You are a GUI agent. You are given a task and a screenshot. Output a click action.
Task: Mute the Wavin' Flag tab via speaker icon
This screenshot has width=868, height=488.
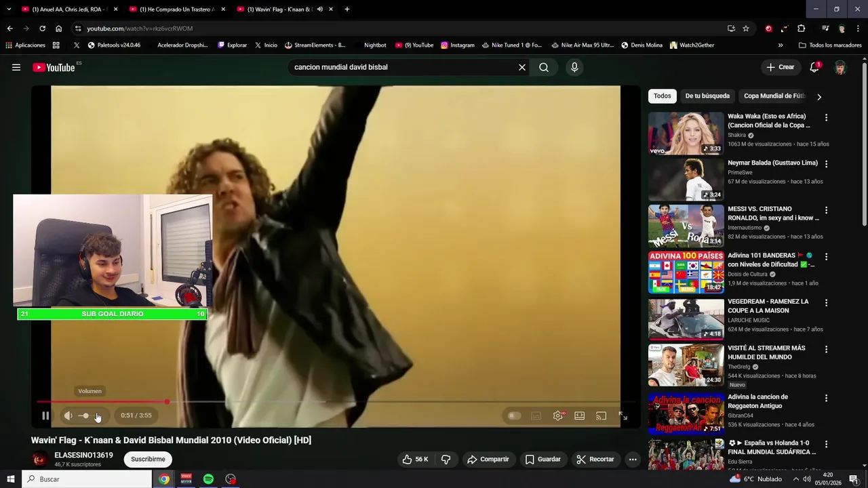click(x=320, y=9)
